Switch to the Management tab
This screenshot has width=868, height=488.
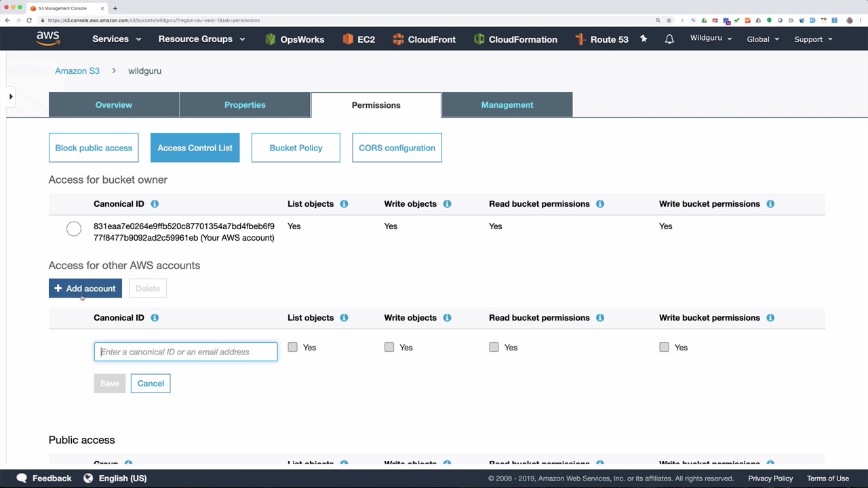point(507,105)
